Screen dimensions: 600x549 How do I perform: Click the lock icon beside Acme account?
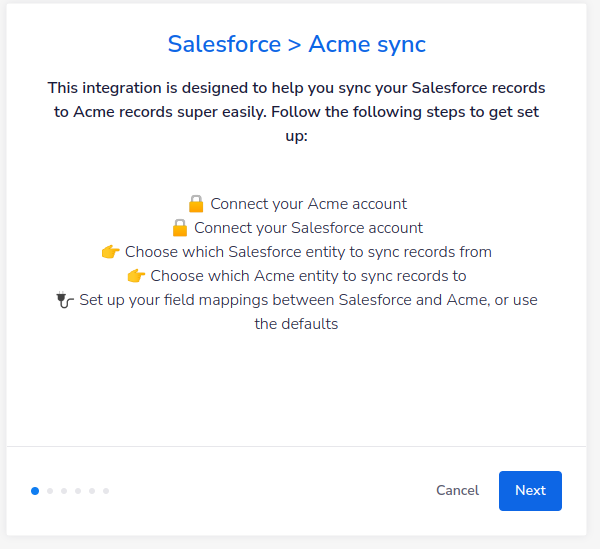point(196,203)
